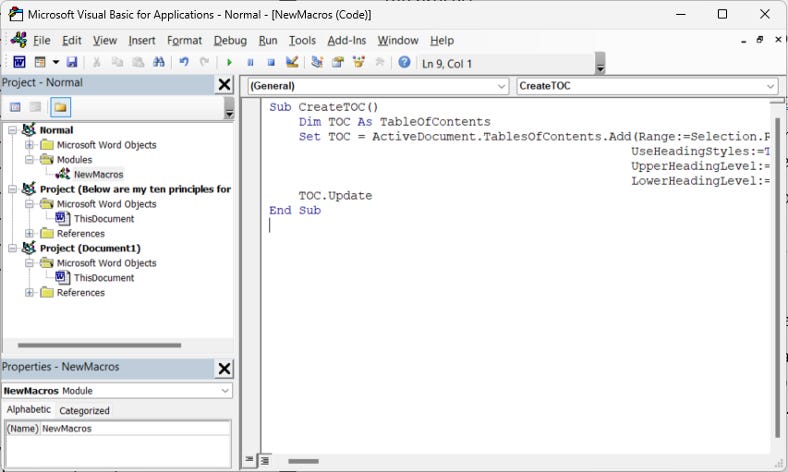Collapse the Project (Document1) node

click(x=13, y=248)
